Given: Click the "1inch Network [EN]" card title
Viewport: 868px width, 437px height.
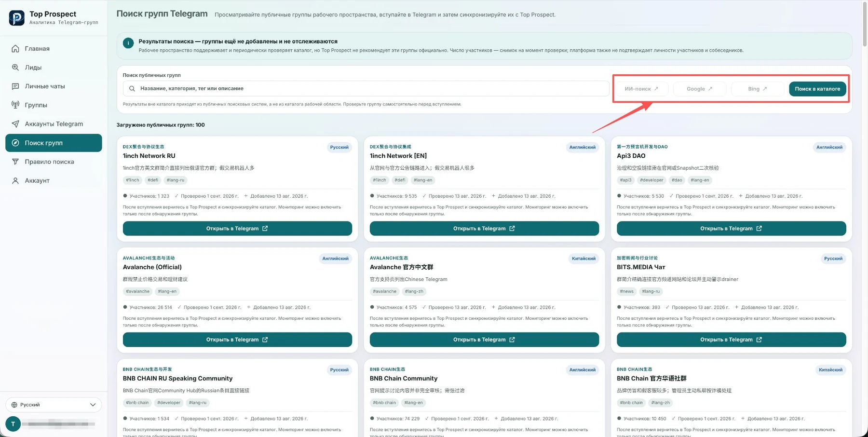Looking at the screenshot, I should 398,156.
